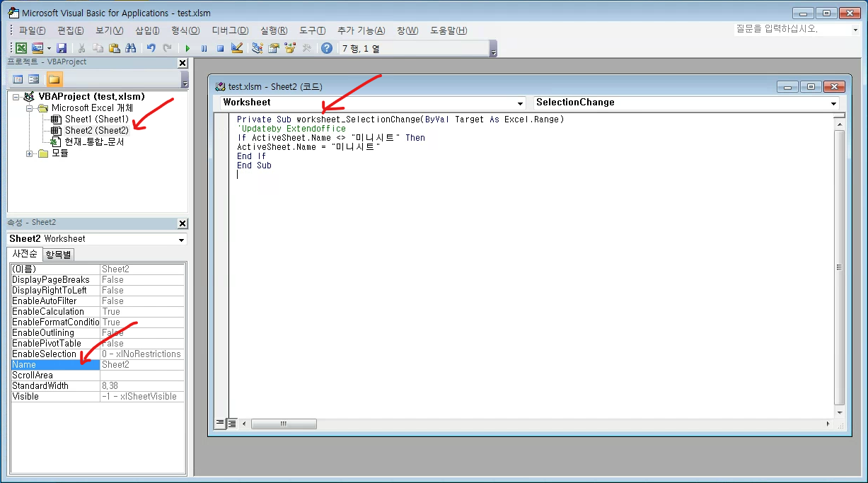Open Project Explorer toolbar icon

pyautogui.click(x=257, y=48)
